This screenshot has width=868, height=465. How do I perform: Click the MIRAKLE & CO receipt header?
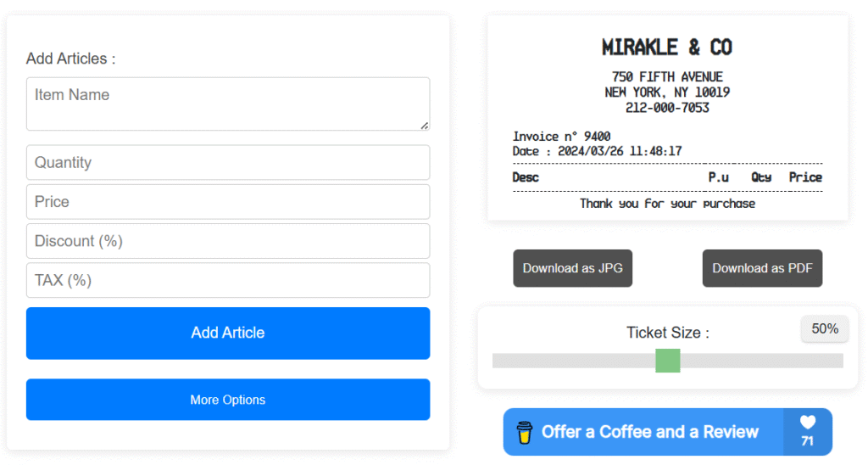coord(667,48)
